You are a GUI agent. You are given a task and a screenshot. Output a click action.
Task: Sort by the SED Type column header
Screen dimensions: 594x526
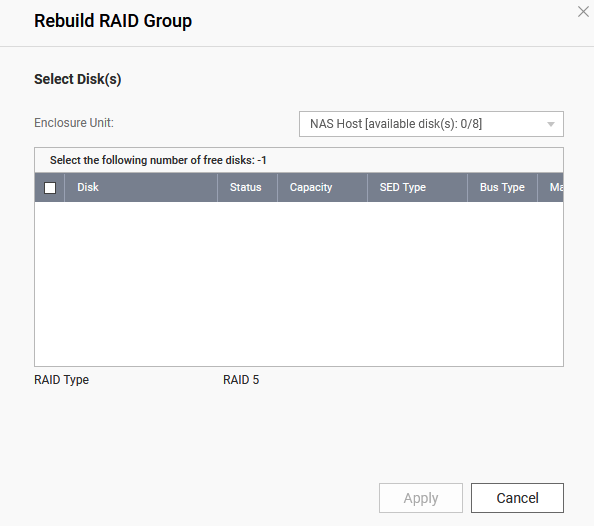point(417,187)
